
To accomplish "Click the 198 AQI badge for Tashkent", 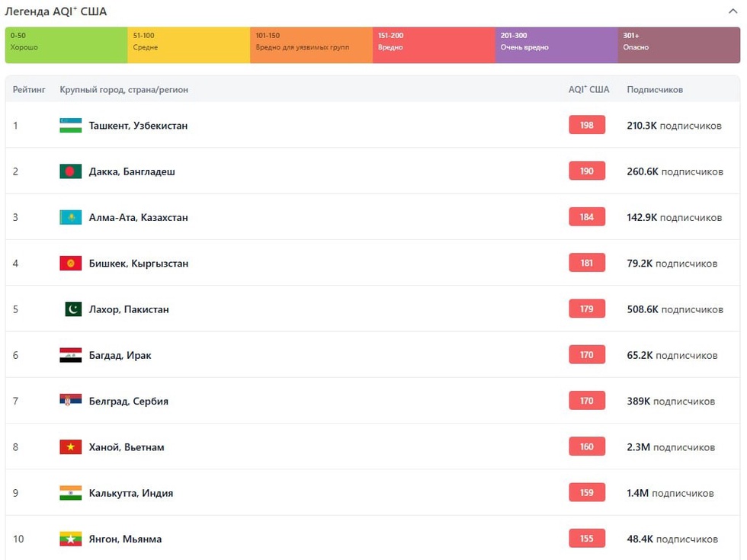I will [587, 125].
